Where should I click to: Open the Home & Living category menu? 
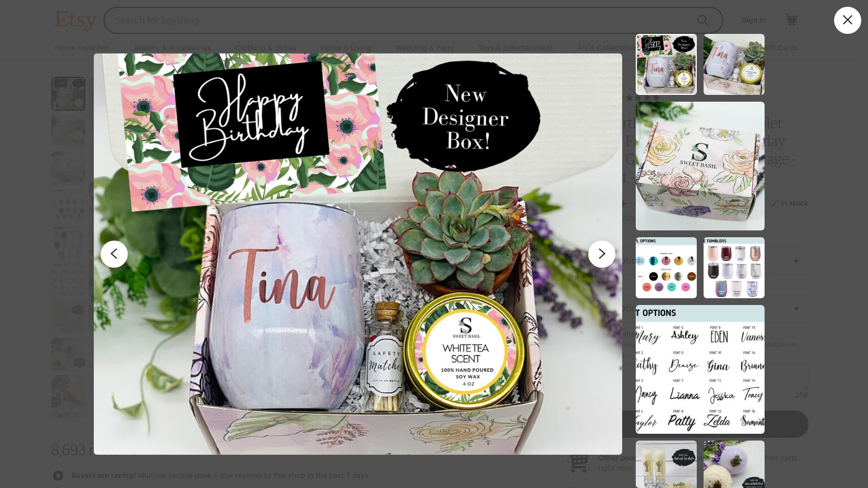tap(346, 48)
